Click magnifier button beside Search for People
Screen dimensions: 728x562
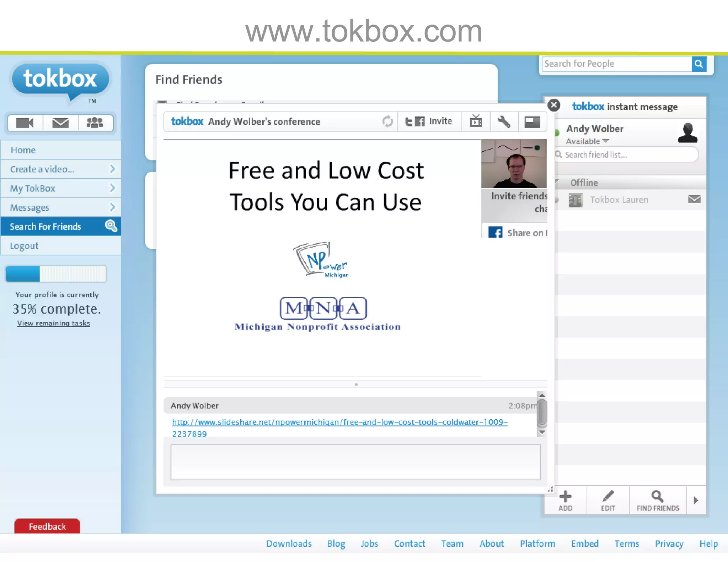[x=698, y=64]
